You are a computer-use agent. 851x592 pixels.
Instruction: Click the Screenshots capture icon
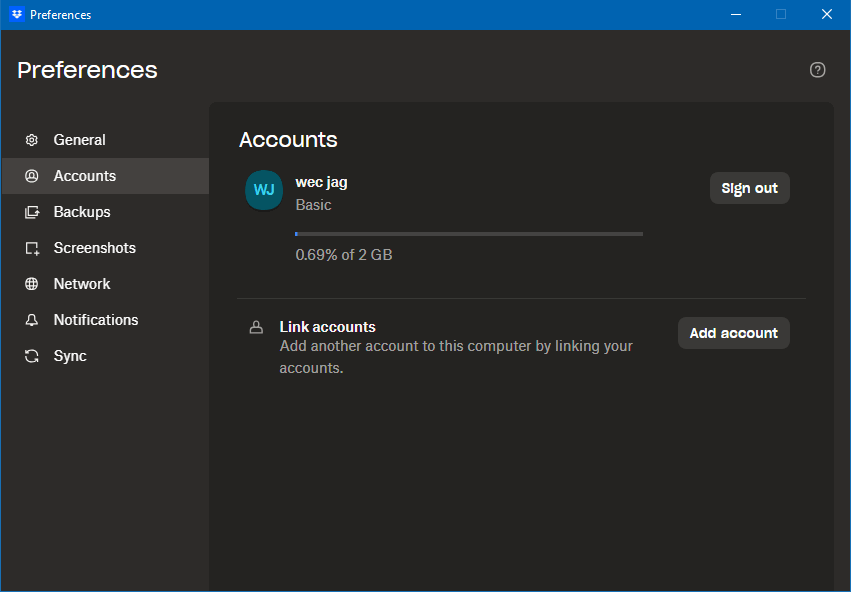(32, 248)
